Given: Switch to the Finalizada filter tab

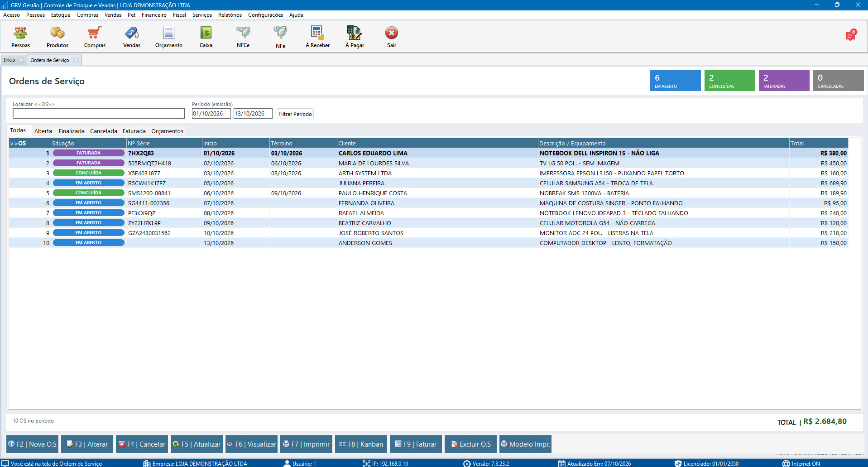Looking at the screenshot, I should click(72, 131).
